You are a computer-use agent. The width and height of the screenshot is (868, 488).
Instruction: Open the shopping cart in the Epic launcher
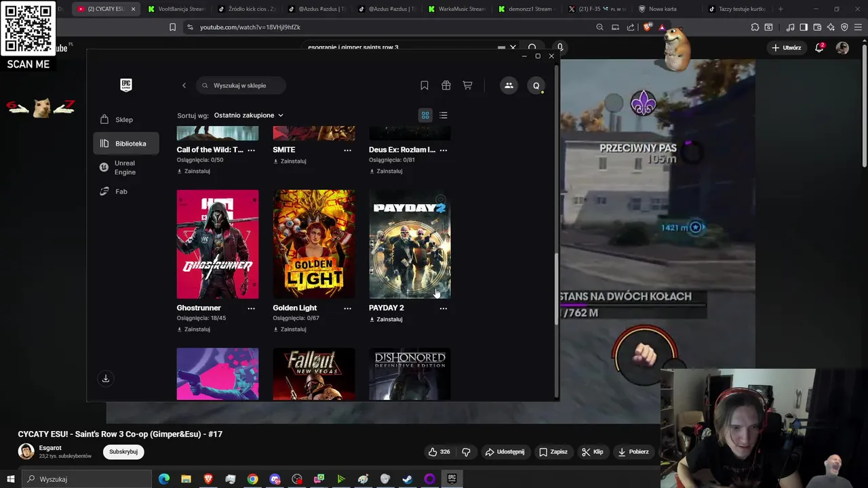[468, 85]
